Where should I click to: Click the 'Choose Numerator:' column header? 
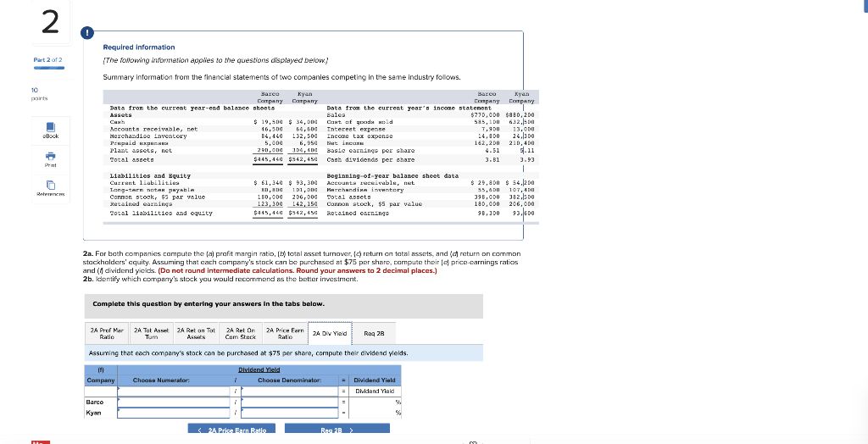click(x=162, y=380)
